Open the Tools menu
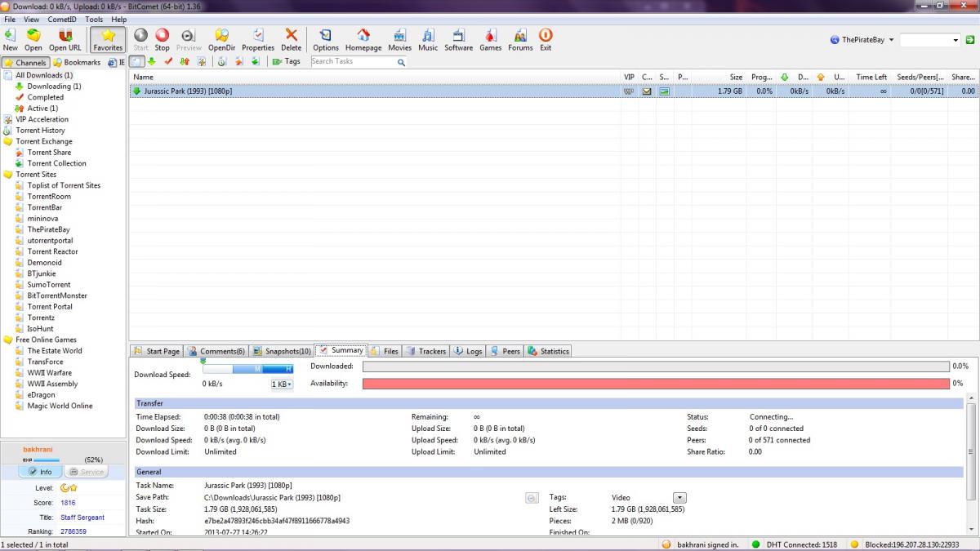 tap(94, 19)
